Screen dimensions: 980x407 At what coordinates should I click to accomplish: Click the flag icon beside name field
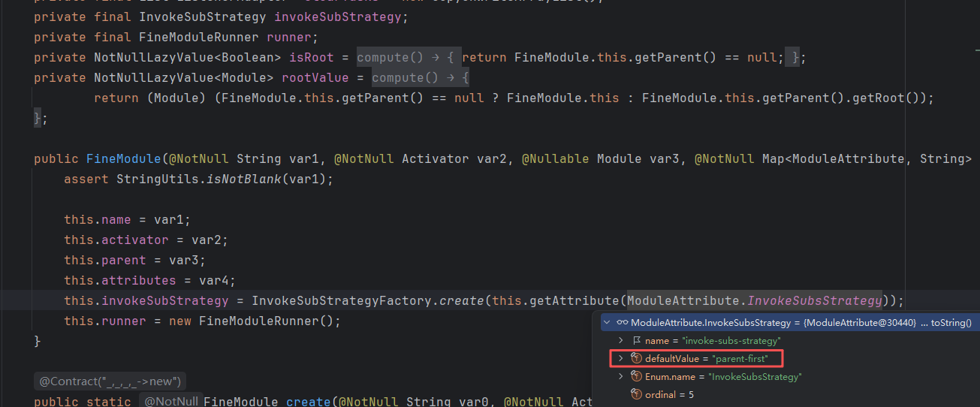point(636,341)
